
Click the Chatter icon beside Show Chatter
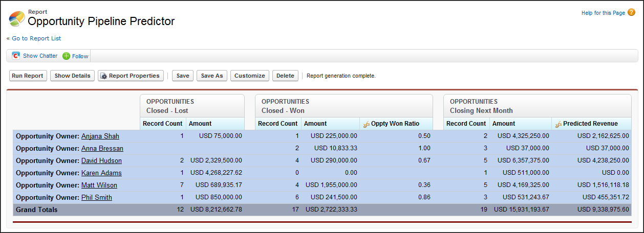pyautogui.click(x=16, y=56)
